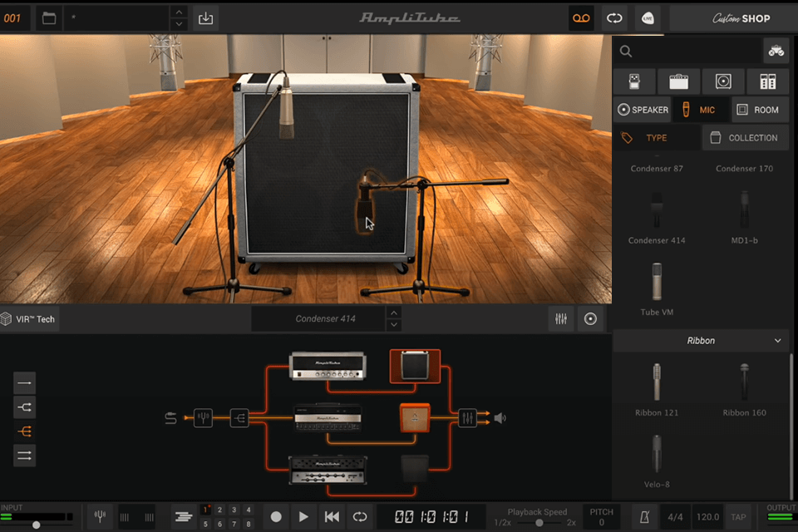The width and height of the screenshot is (798, 532).
Task: Select the Ribbon 121 microphone thumbnail
Action: pos(657,383)
